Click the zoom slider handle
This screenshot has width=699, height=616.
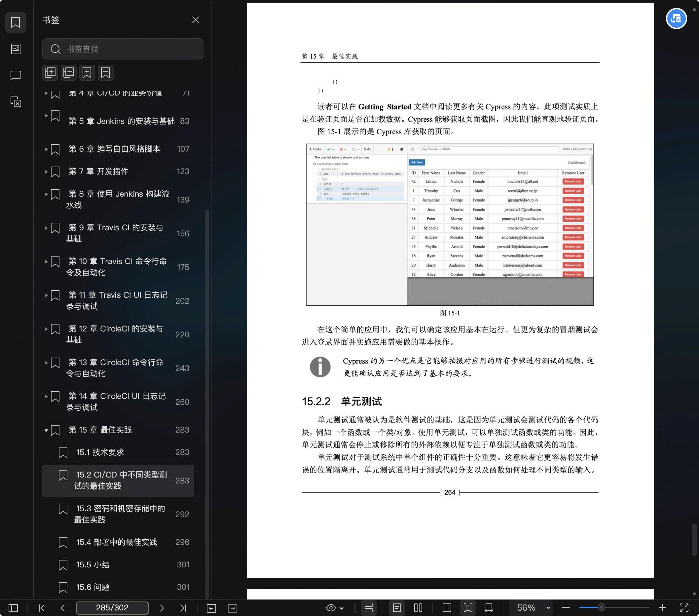[601, 608]
